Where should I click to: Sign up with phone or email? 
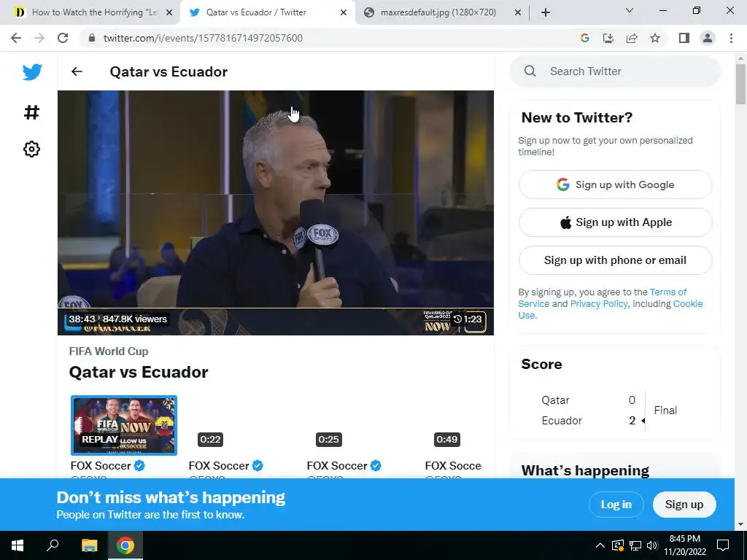(615, 260)
